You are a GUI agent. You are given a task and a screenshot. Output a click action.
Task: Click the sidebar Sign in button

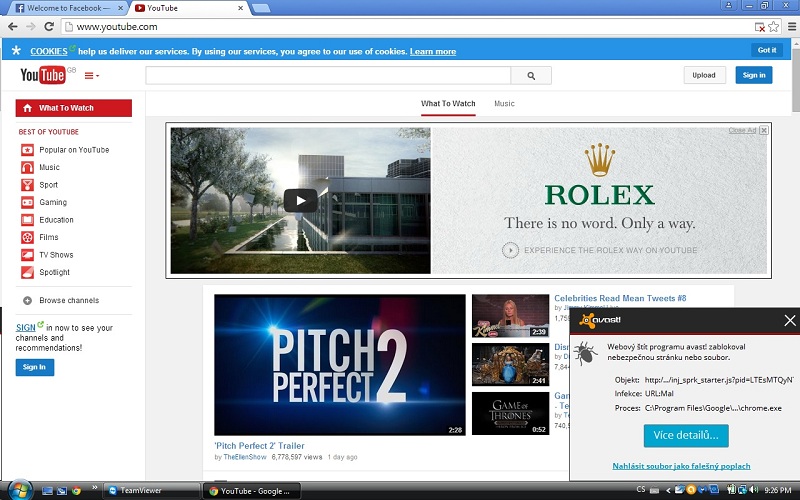coord(35,367)
